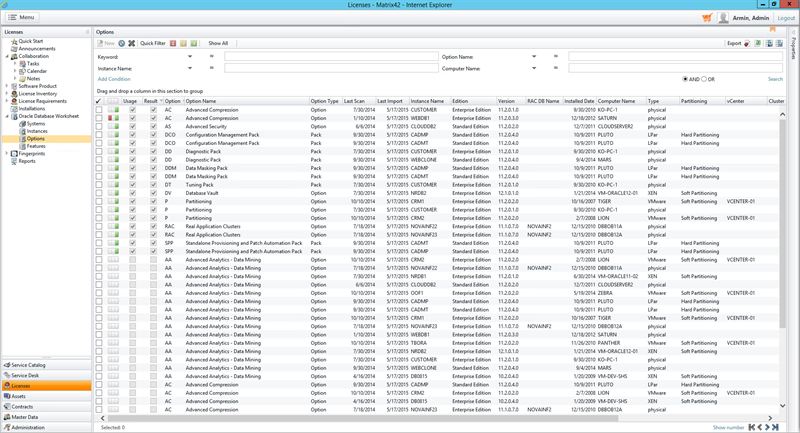Image resolution: width=800 pixels, height=433 pixels.
Task: Click the green quick filter icon
Action: coord(194,43)
